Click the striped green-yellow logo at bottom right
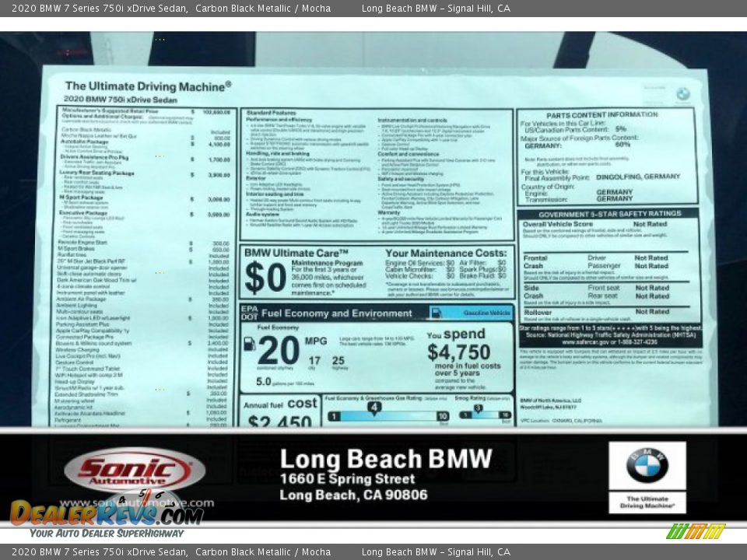747x560 pixels. (x=695, y=531)
